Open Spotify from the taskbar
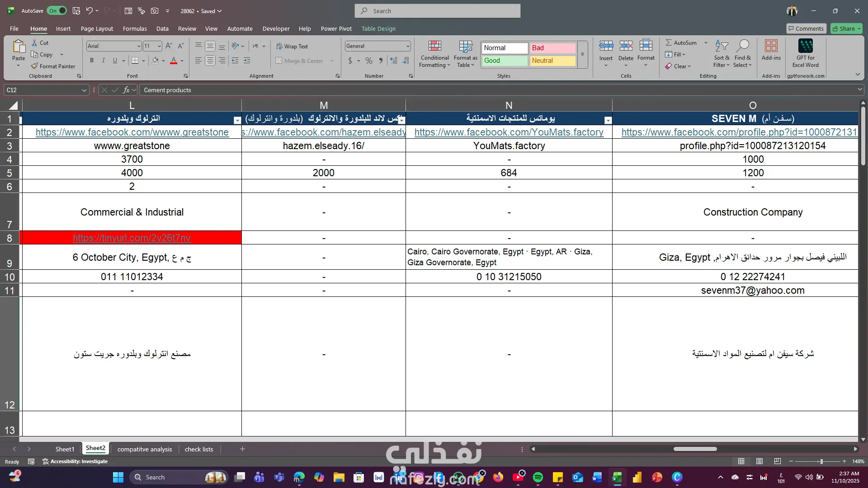868x488 pixels. click(538, 477)
